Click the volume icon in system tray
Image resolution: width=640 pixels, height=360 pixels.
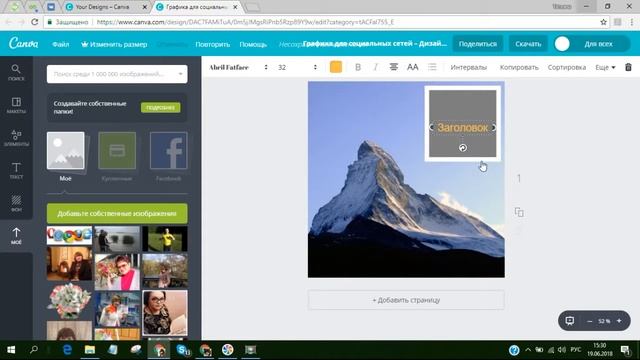click(562, 350)
